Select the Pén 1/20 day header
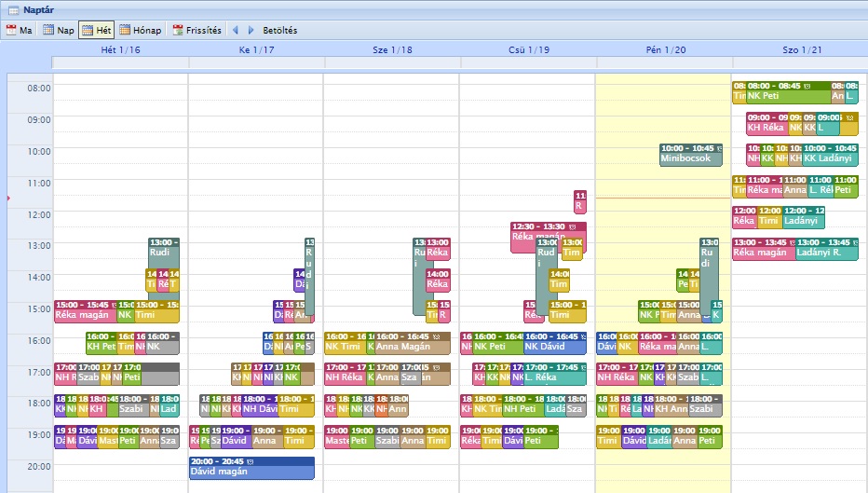Screen dimensions: 868x493 coord(663,48)
